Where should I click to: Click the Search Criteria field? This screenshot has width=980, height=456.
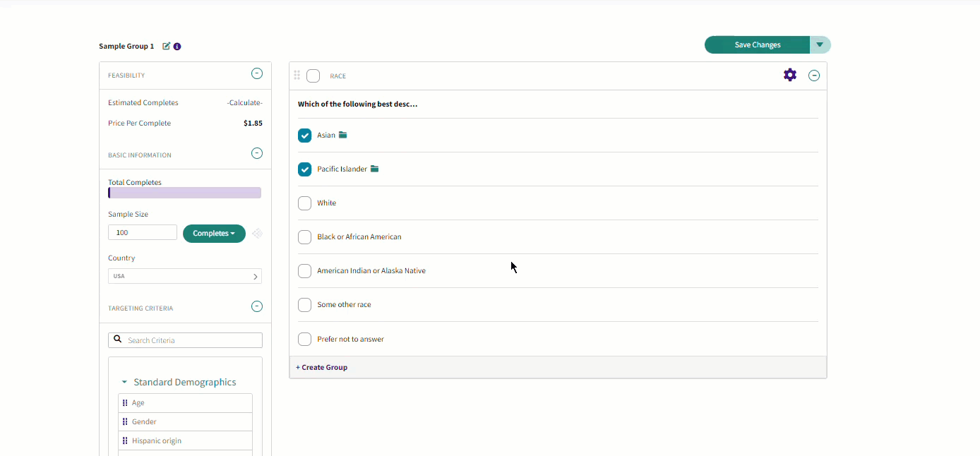pos(185,340)
